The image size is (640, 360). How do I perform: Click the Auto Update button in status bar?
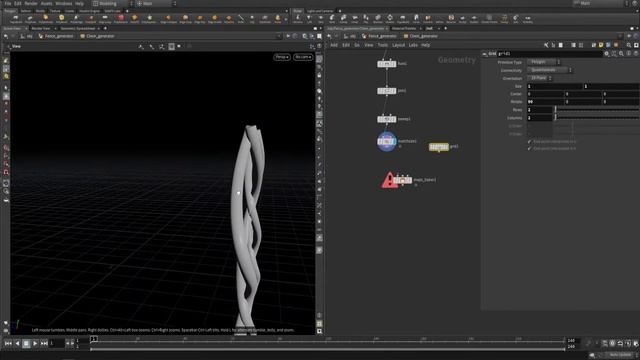point(620,356)
